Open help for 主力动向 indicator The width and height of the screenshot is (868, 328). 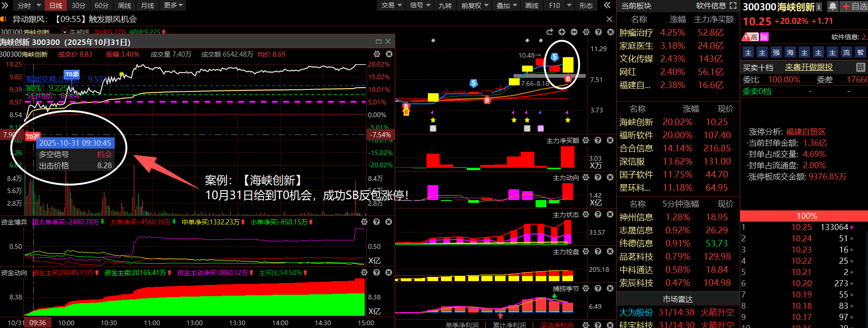click(x=598, y=177)
